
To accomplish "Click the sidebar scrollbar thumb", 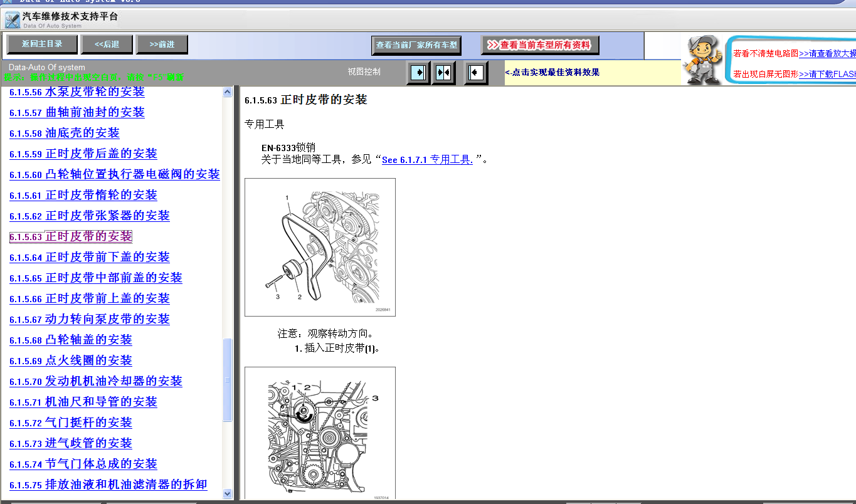I will coord(228,380).
